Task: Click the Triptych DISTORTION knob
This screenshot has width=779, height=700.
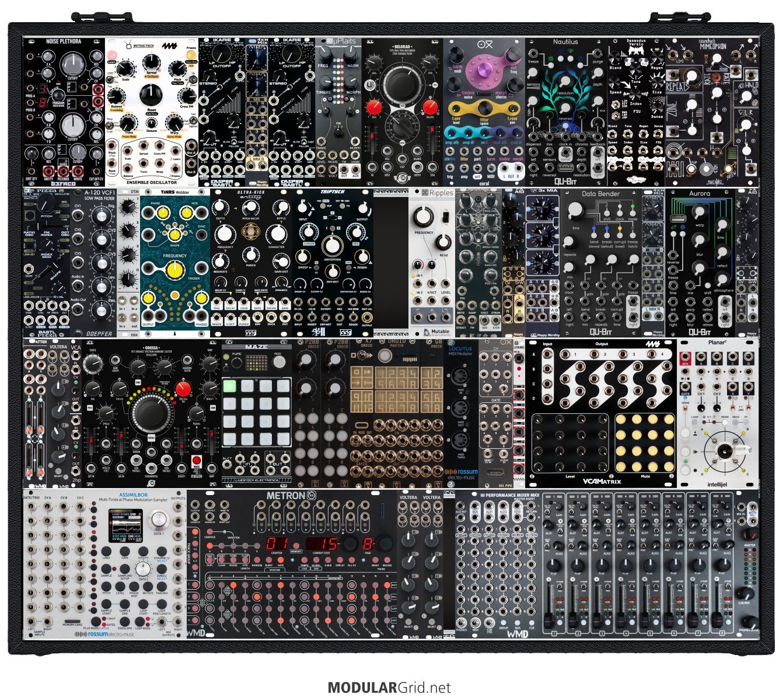Action: [333, 245]
